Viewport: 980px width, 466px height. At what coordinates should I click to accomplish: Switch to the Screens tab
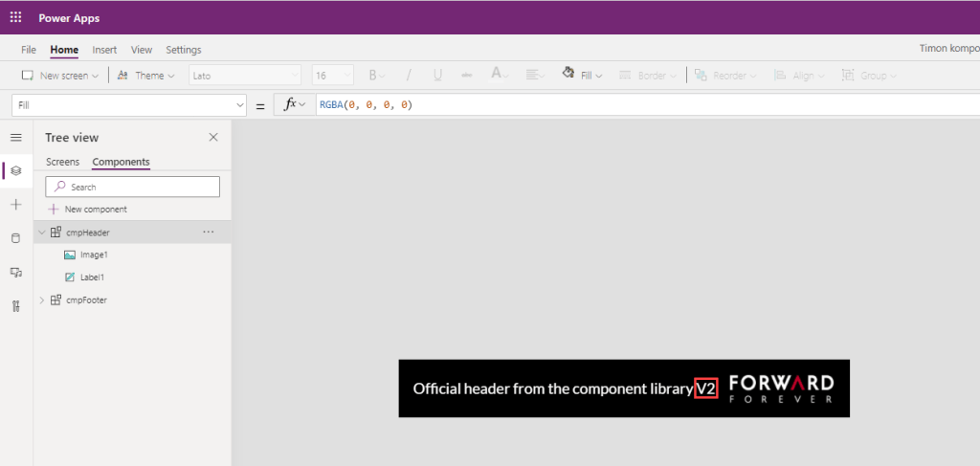[62, 162]
